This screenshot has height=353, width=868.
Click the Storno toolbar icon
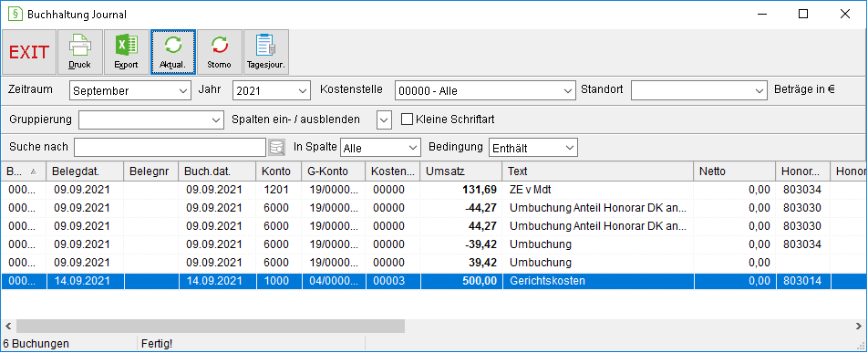[x=219, y=52]
